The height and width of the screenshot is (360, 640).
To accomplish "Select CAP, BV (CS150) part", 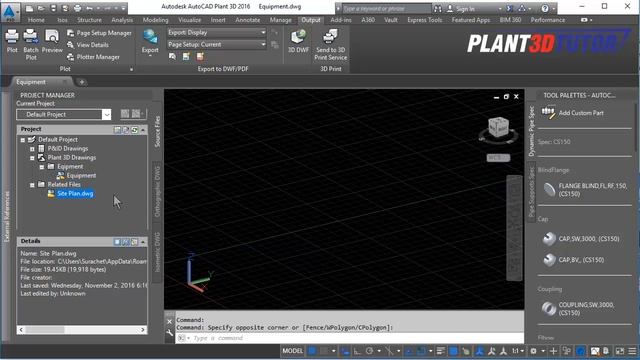I will (573, 260).
